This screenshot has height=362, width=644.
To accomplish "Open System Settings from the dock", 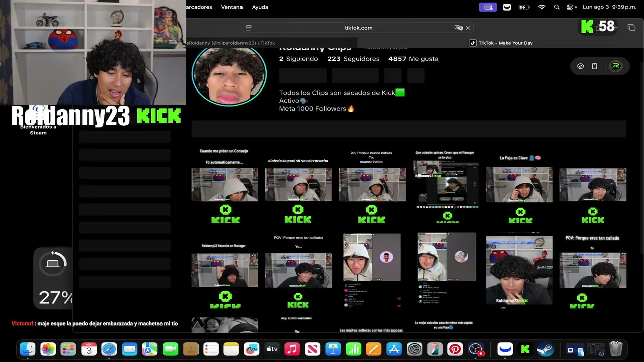I will pos(415,349).
